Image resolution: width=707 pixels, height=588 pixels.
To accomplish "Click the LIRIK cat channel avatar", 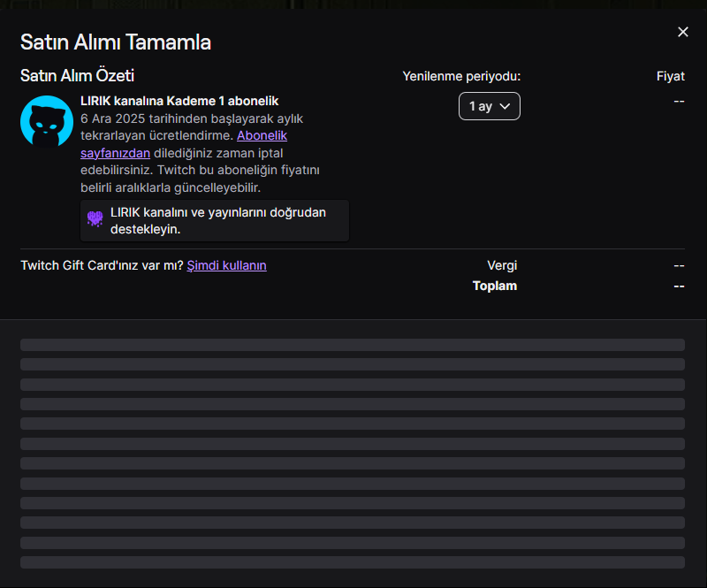I will [x=47, y=121].
